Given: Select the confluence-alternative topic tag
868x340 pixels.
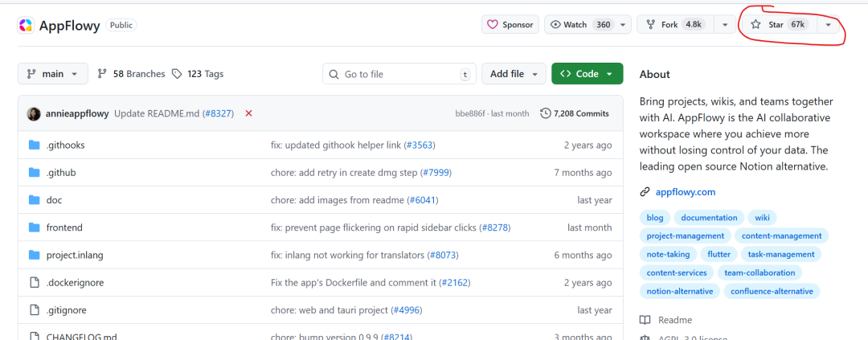Looking at the screenshot, I should click(x=772, y=291).
